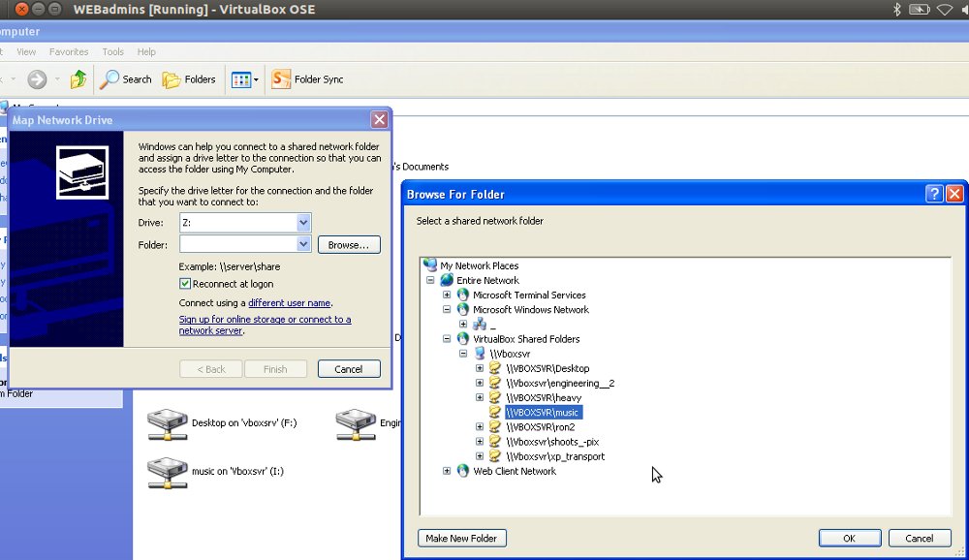
Task: Click the Wi-Fi network indicator icon
Action: [x=945, y=10]
